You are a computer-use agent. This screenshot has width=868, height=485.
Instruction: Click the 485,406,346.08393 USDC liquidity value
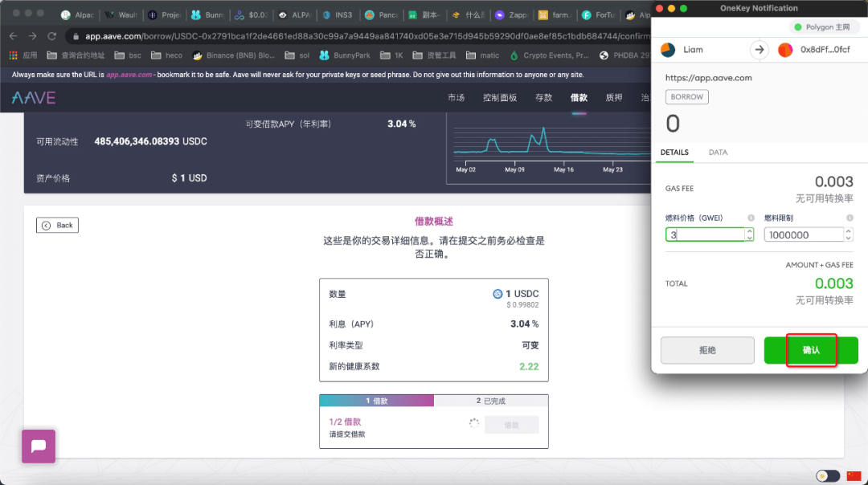tap(150, 141)
